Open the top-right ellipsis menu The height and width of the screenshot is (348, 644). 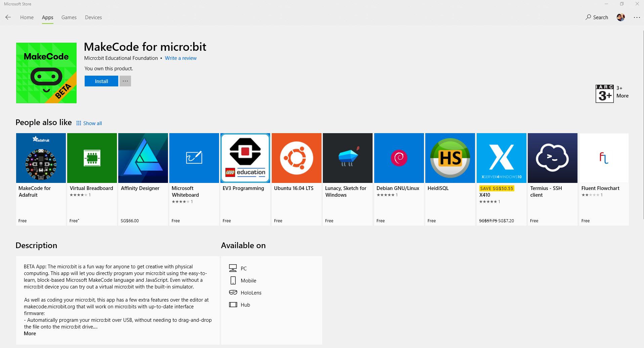pos(637,17)
